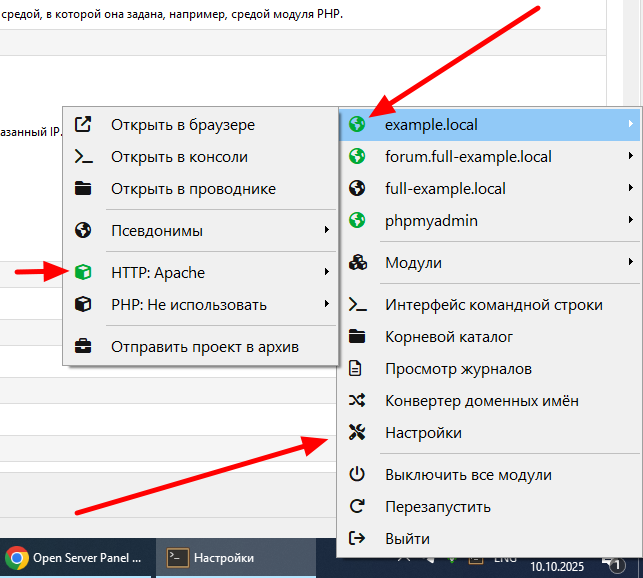Click the terminal icon of Настройки taskbar item
This screenshot has height=578, width=643.
coord(178,558)
